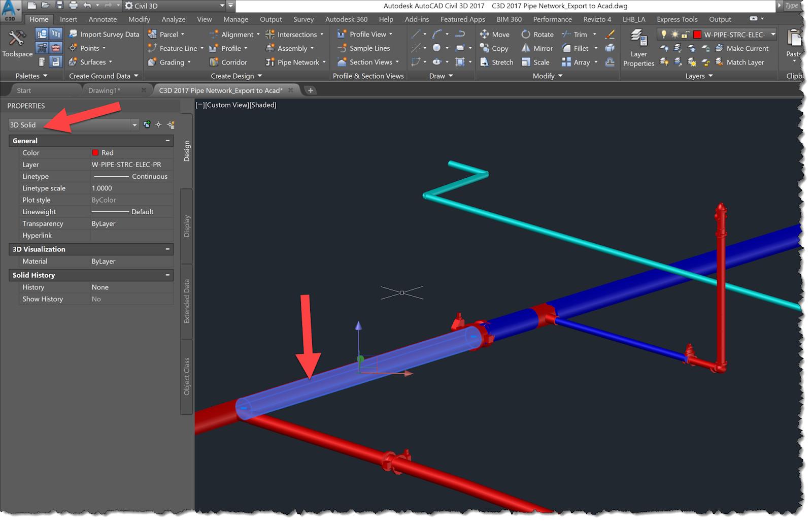Switch to the Annotate ribbon tab
This screenshot has height=523, width=812.
[103, 19]
